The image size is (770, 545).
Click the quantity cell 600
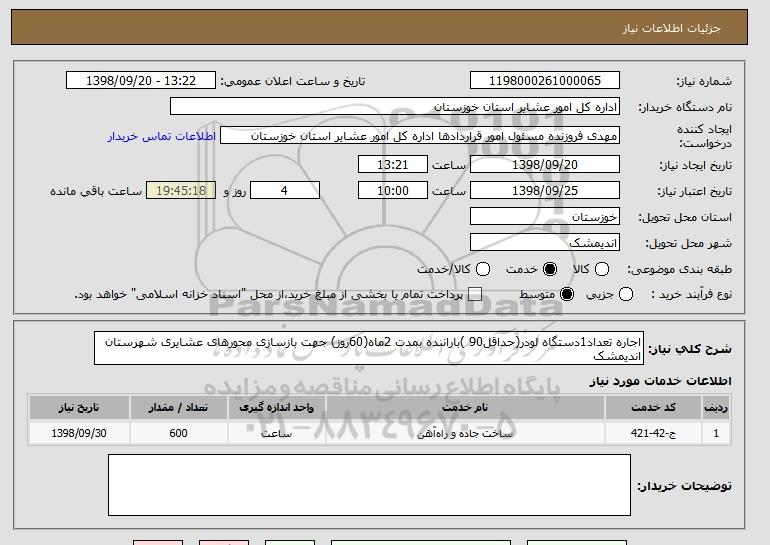click(x=178, y=433)
